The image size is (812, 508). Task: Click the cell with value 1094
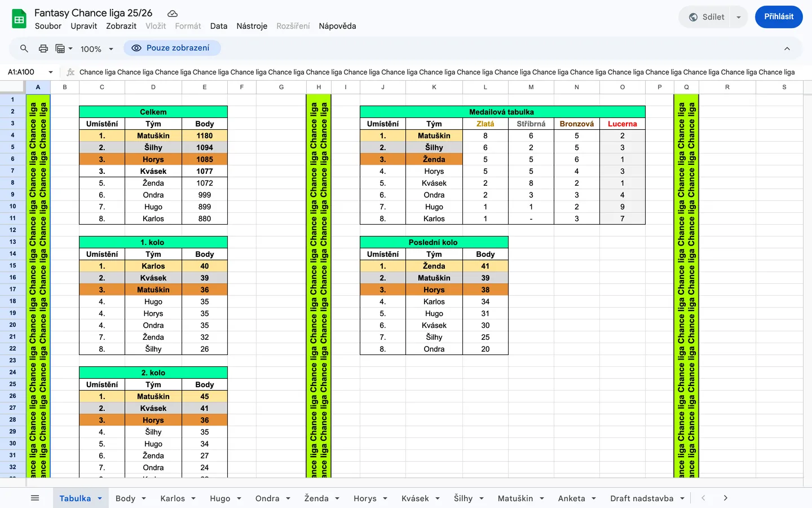[x=205, y=147]
